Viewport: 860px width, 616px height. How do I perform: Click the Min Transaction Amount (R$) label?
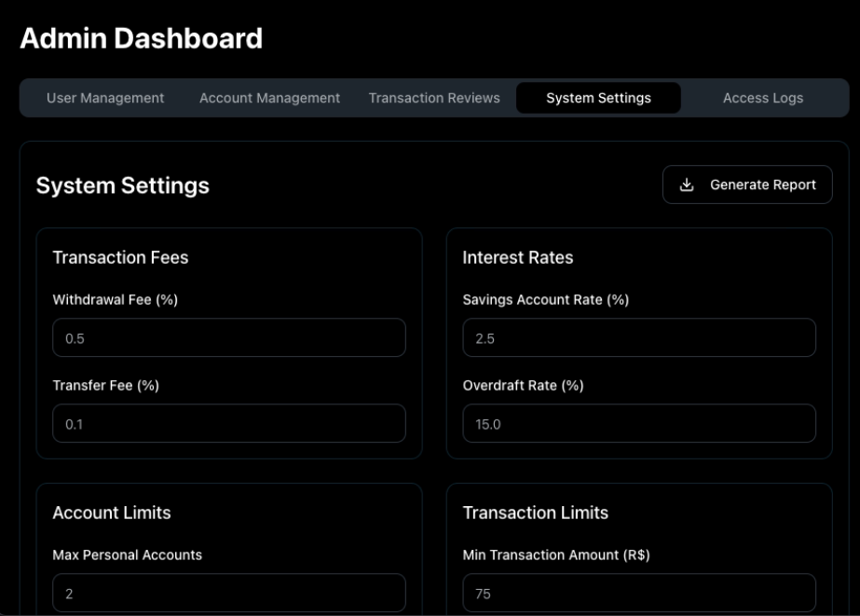click(556, 555)
